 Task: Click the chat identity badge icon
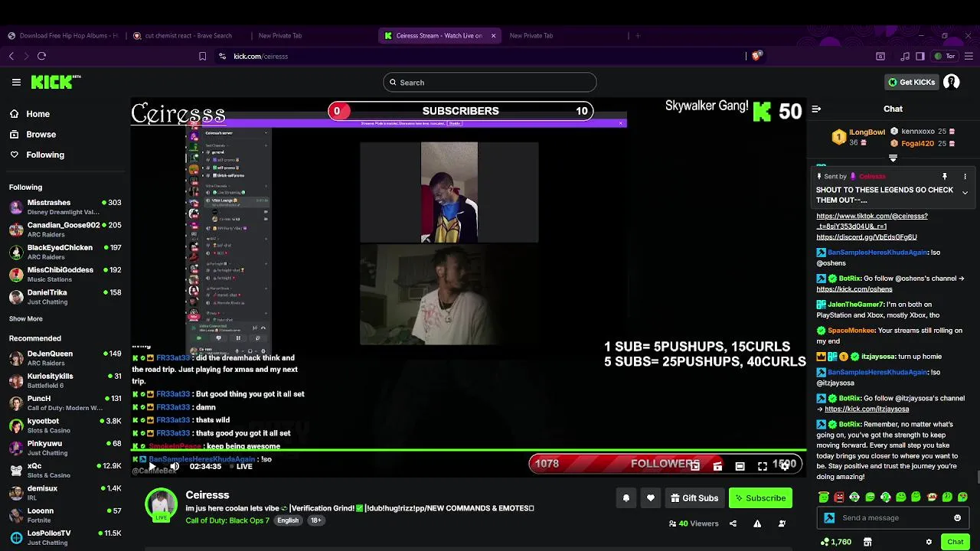tap(829, 518)
